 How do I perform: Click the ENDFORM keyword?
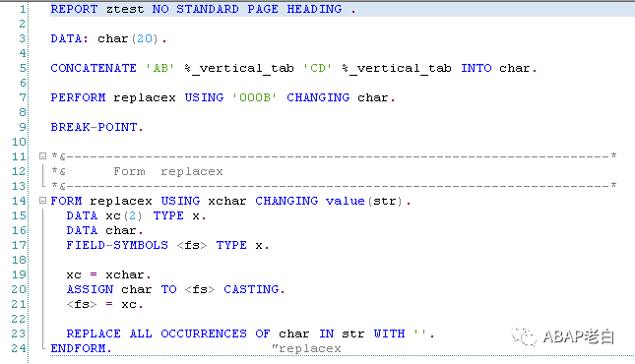78,348
